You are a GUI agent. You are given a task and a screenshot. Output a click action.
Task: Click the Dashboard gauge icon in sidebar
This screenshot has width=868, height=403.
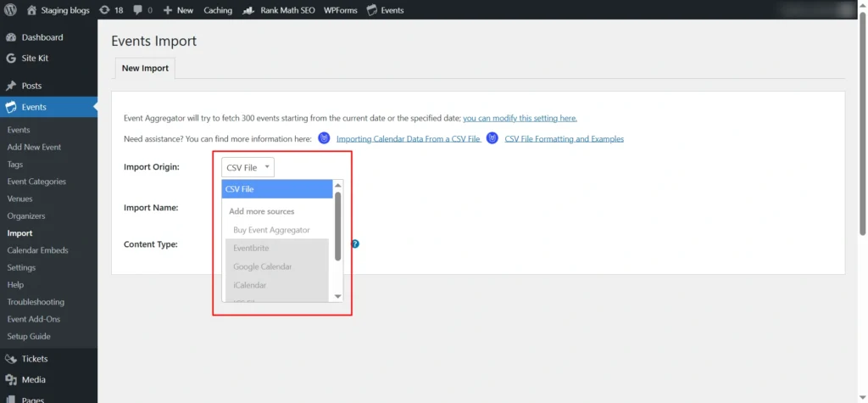click(x=10, y=37)
